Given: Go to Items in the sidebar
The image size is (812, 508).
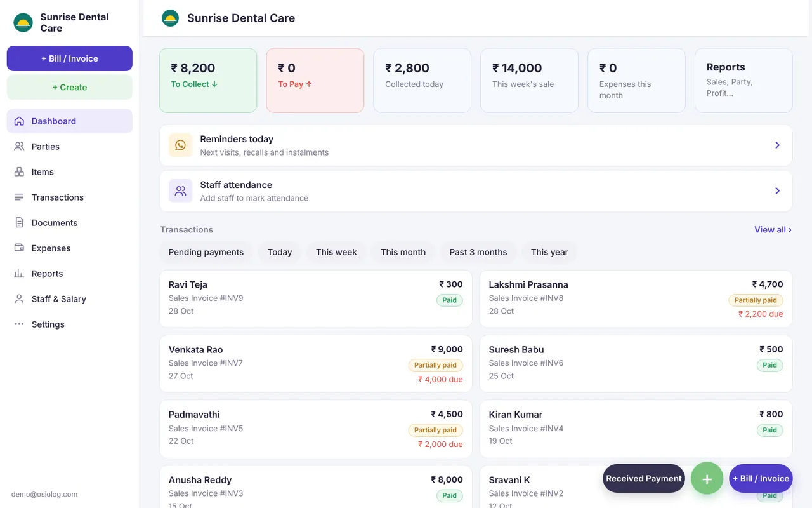Looking at the screenshot, I should point(70,172).
